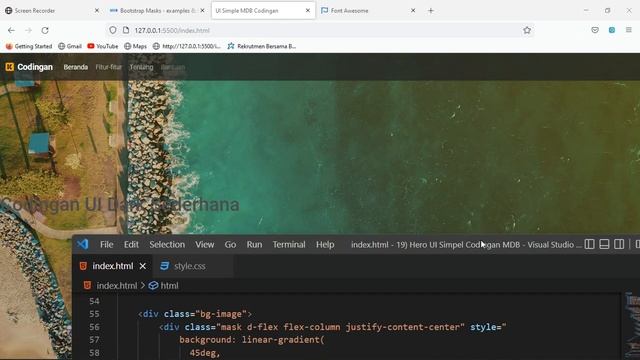Click index.html in the breadcrumb
Viewport: 640px width, 360px height.
click(116, 286)
